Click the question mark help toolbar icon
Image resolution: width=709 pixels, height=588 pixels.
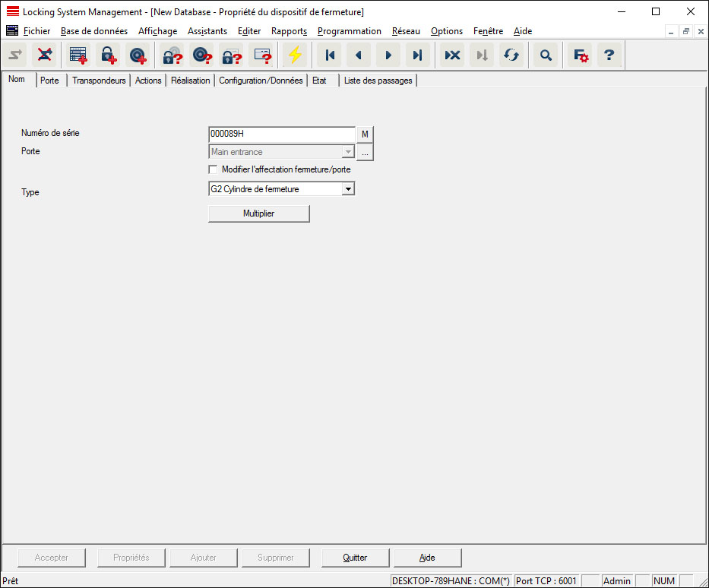pos(609,55)
